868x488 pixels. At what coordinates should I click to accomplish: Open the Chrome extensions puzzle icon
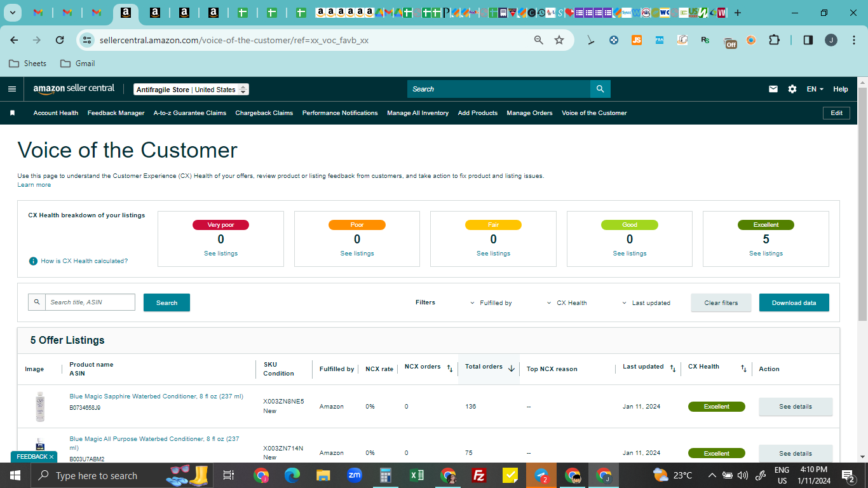click(774, 40)
